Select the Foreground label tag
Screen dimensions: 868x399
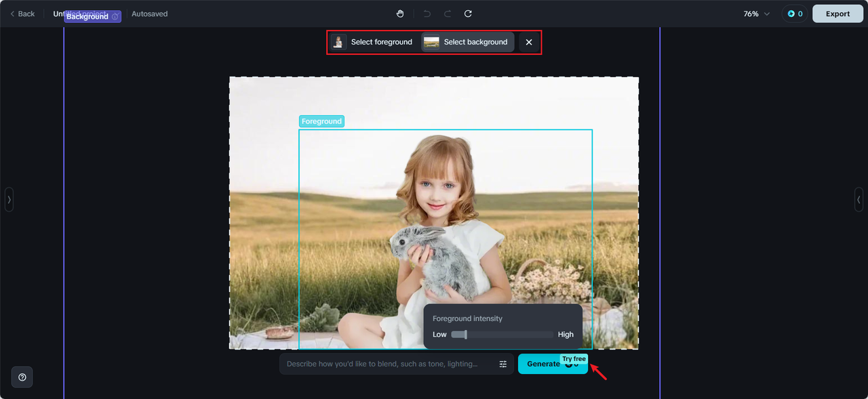(321, 121)
